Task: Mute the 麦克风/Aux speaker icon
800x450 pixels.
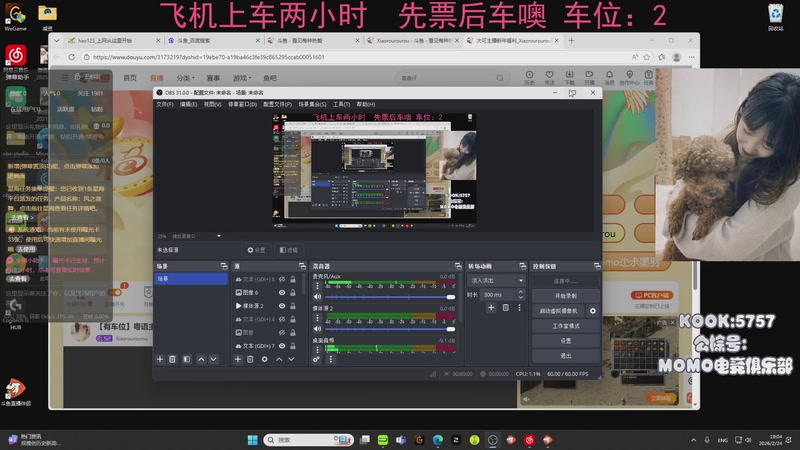Action: tap(317, 296)
